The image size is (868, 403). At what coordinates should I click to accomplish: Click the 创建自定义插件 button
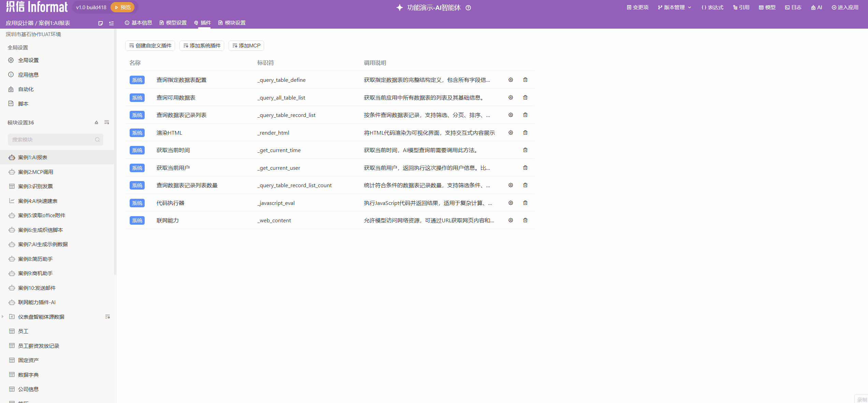click(x=150, y=46)
